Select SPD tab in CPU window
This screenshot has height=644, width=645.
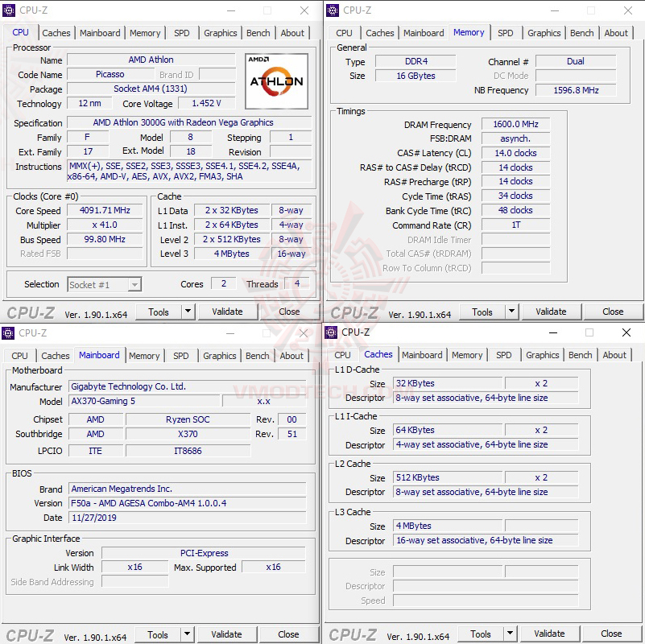[x=182, y=33]
